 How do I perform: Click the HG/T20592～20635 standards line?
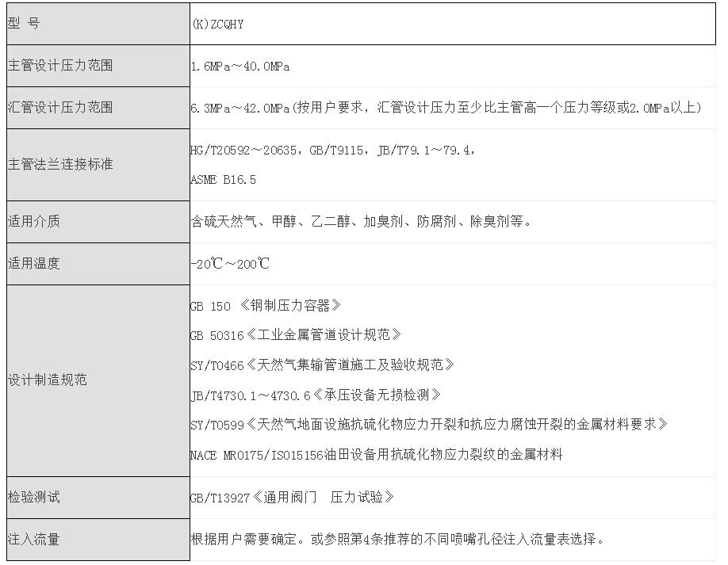point(333,150)
